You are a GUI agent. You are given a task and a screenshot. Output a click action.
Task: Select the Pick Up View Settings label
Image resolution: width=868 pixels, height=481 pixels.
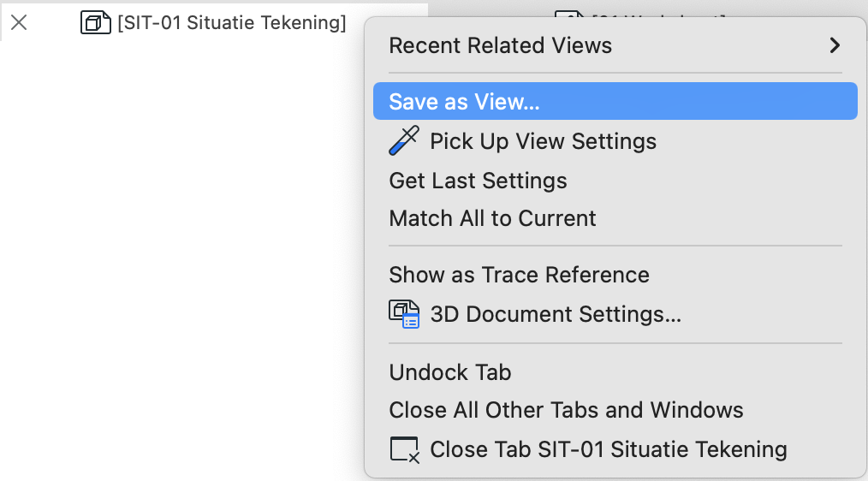[x=543, y=141]
